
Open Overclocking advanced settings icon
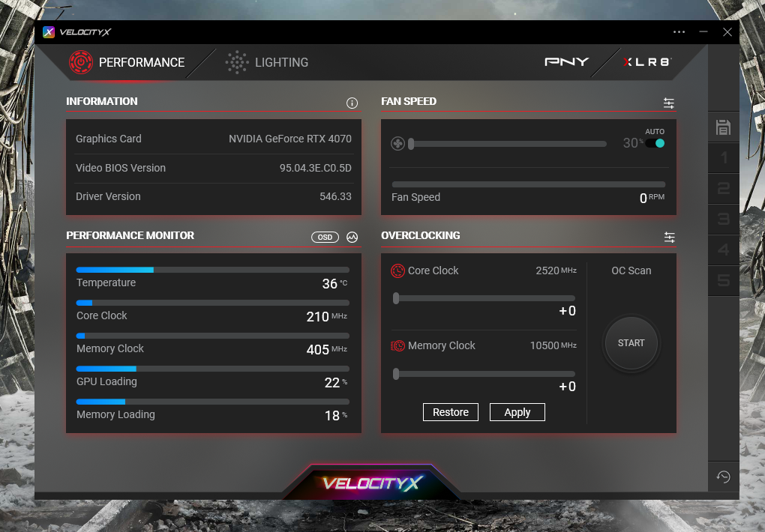point(669,237)
